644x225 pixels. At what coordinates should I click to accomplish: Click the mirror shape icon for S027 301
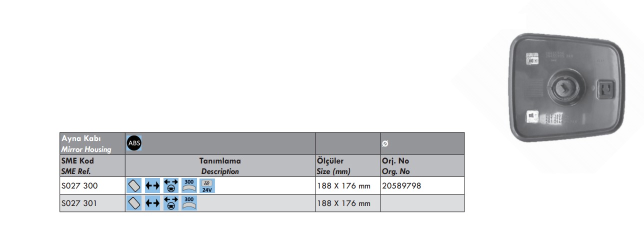tap(135, 203)
